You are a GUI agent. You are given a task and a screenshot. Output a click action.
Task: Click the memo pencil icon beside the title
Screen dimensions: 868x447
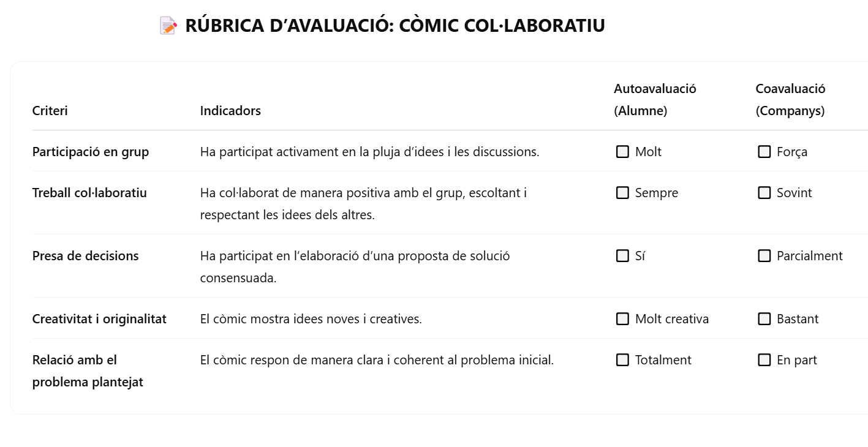[x=168, y=26]
